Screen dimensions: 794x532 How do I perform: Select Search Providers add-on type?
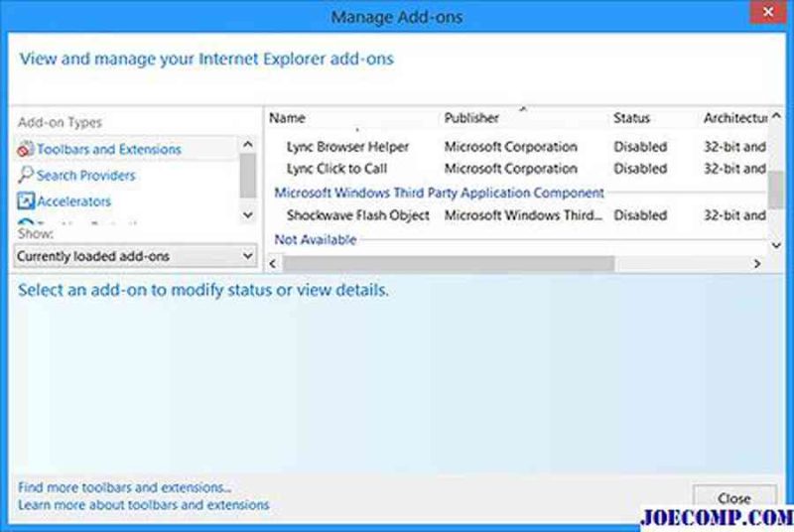(x=86, y=175)
